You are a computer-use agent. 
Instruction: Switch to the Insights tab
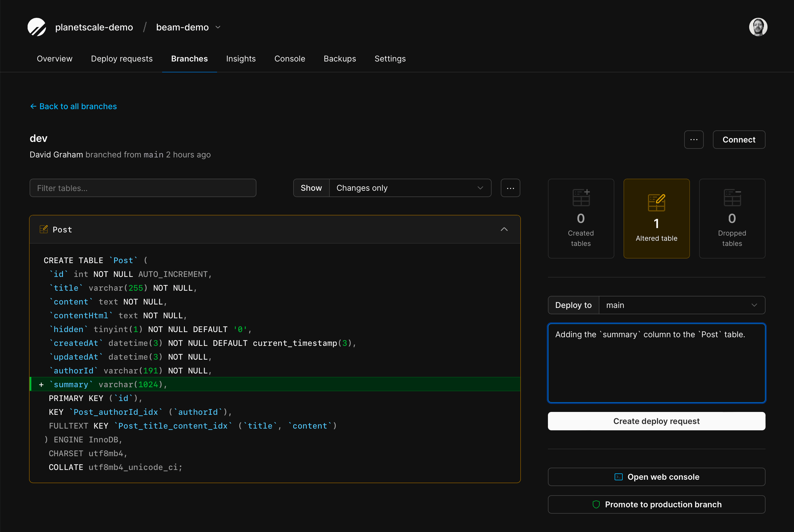click(241, 59)
